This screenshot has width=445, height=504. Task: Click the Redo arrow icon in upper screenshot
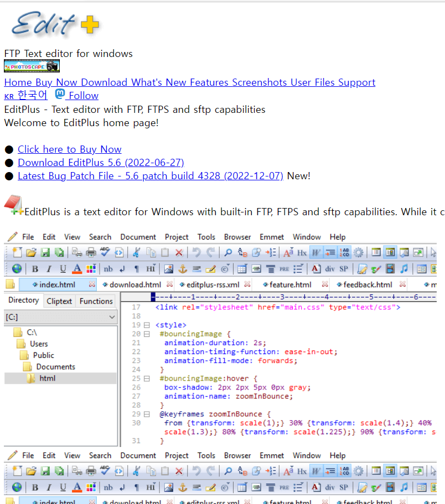click(211, 253)
